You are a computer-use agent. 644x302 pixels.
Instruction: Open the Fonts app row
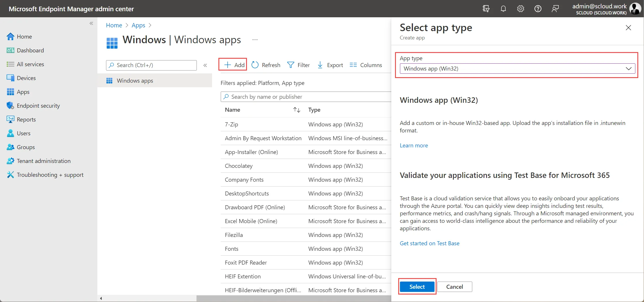306,249
